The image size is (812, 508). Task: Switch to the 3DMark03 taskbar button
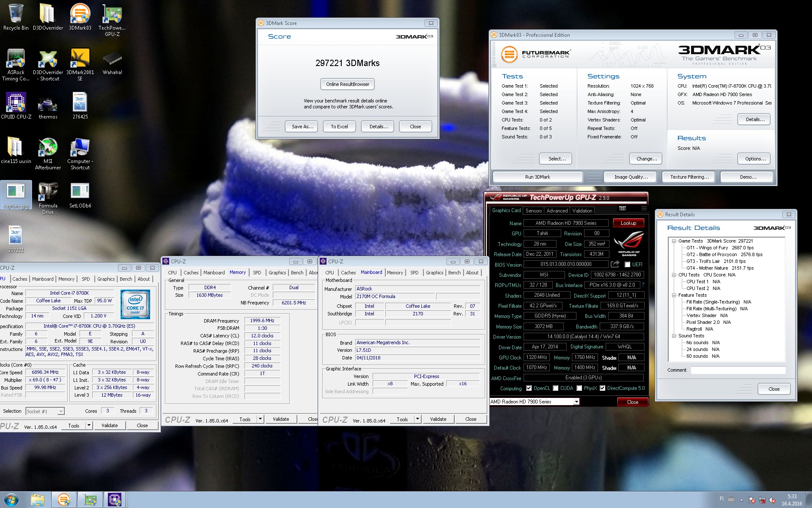(64, 500)
